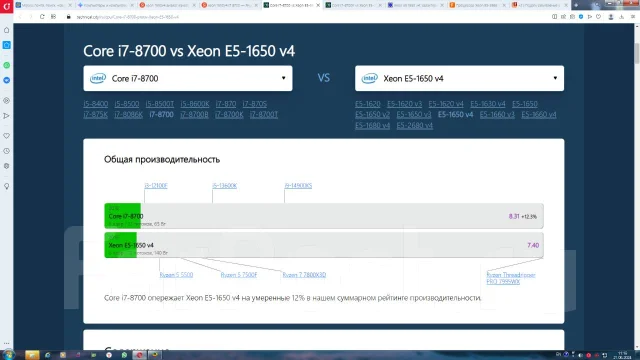Switch to the third browser tab with red icon
The width and height of the screenshot is (640, 360).
(168, 5)
